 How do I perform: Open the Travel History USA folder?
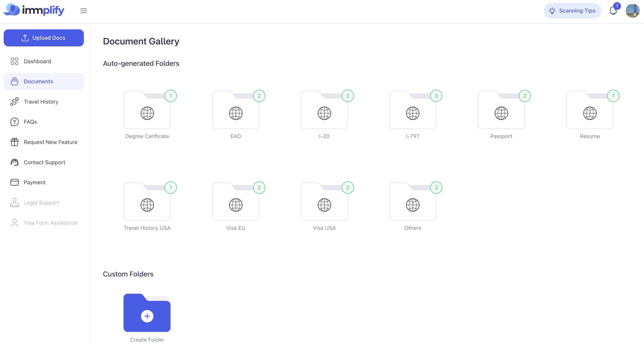click(x=147, y=202)
